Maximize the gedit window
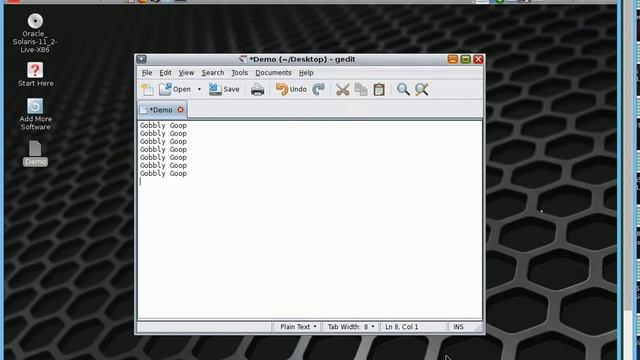Image resolution: width=640 pixels, height=360 pixels. [465, 59]
